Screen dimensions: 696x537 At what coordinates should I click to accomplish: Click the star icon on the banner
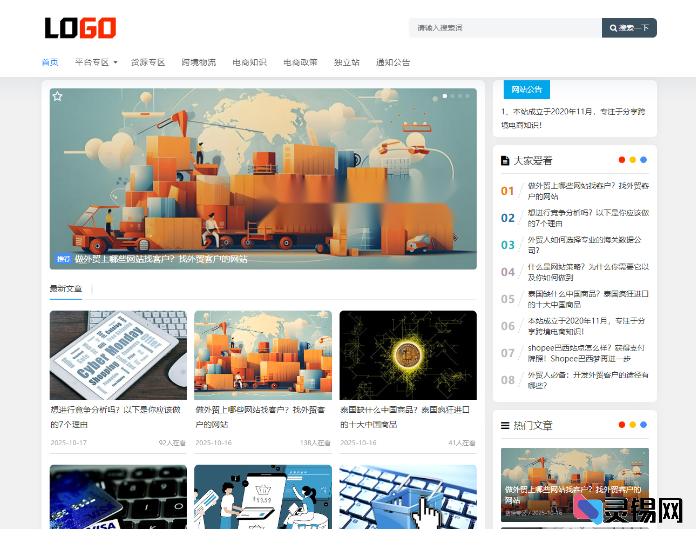(57, 96)
